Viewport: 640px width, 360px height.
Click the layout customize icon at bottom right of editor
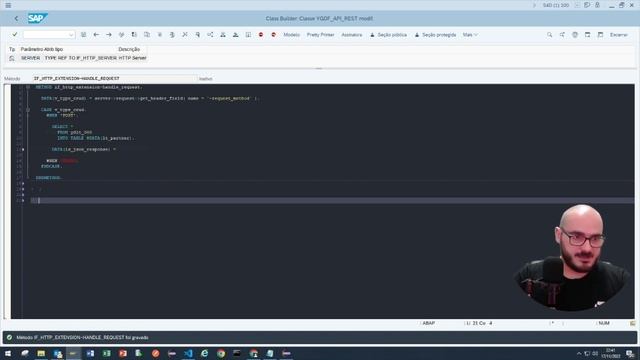[x=632, y=323]
